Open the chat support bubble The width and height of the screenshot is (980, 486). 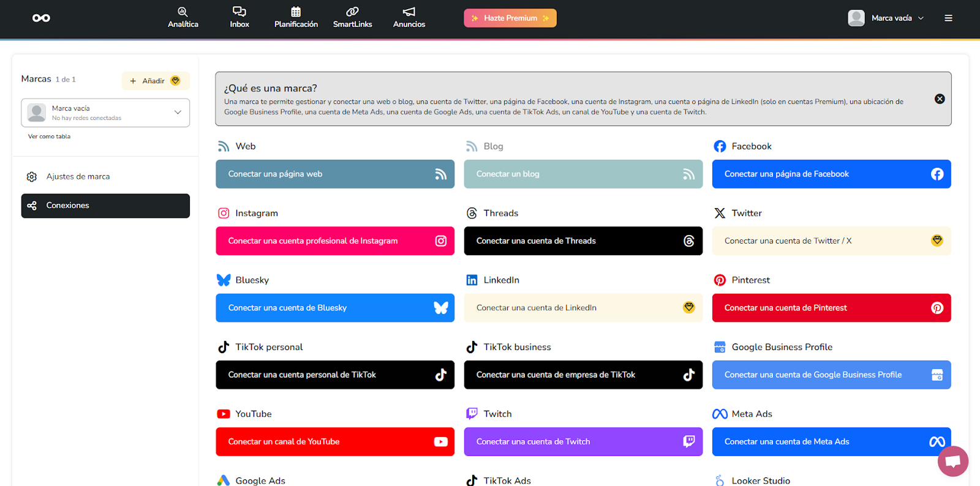point(952,461)
